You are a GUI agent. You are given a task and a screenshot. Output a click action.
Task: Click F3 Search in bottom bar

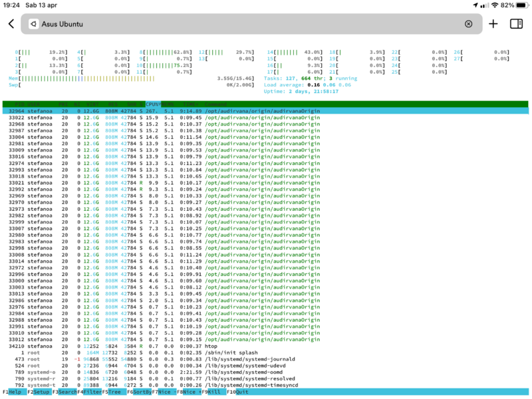point(65,392)
